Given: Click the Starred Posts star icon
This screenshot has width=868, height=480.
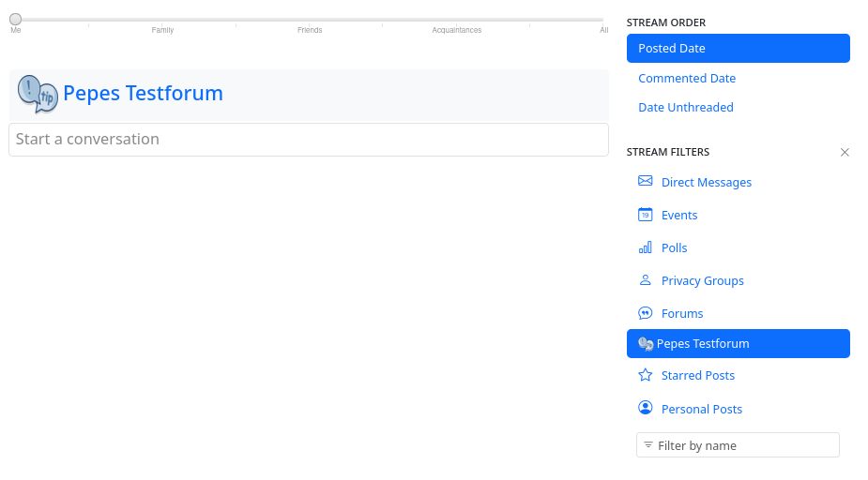Looking at the screenshot, I should tap(645, 375).
